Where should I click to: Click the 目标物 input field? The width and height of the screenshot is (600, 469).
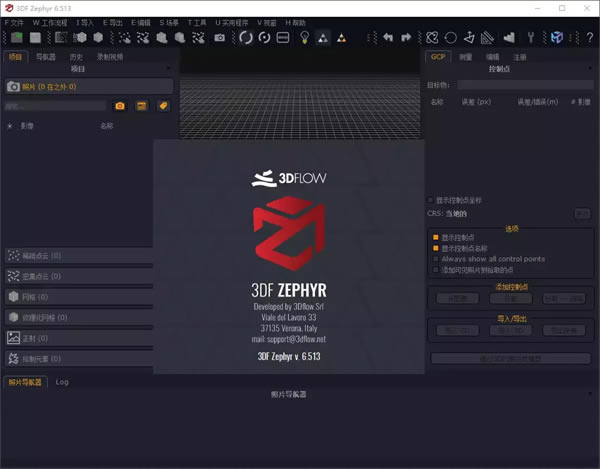point(525,85)
